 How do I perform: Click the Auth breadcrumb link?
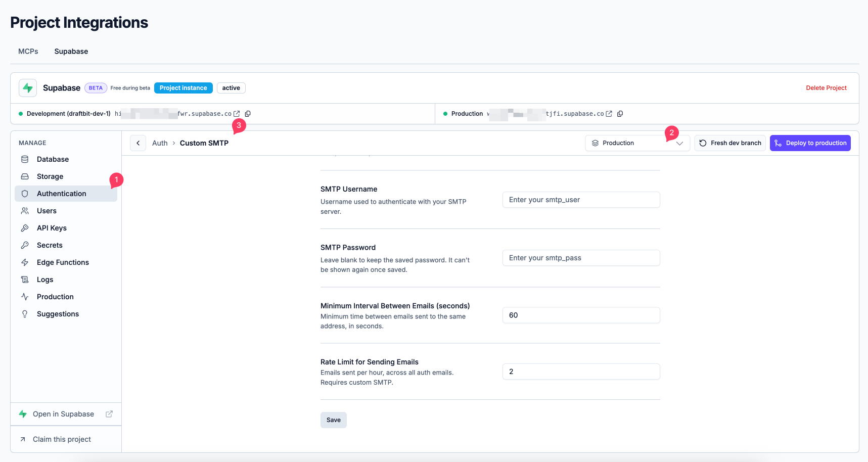pyautogui.click(x=160, y=143)
